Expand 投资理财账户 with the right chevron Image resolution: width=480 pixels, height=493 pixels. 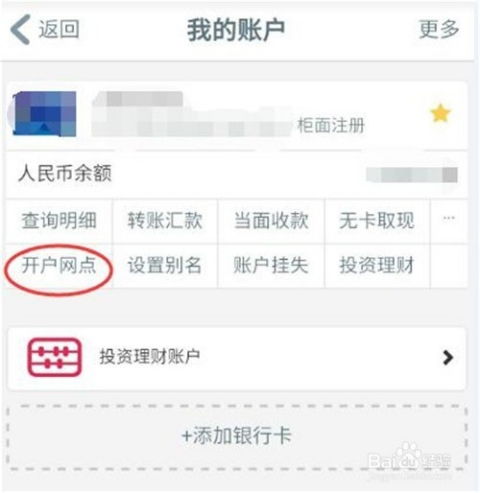447,358
